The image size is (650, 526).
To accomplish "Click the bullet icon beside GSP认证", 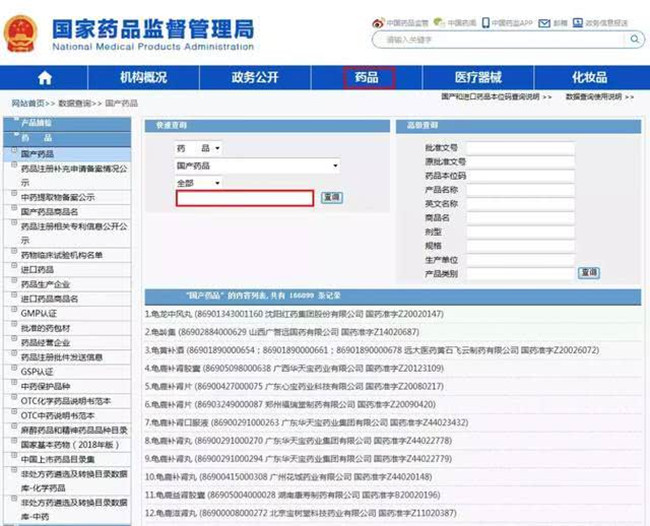I will [x=14, y=368].
